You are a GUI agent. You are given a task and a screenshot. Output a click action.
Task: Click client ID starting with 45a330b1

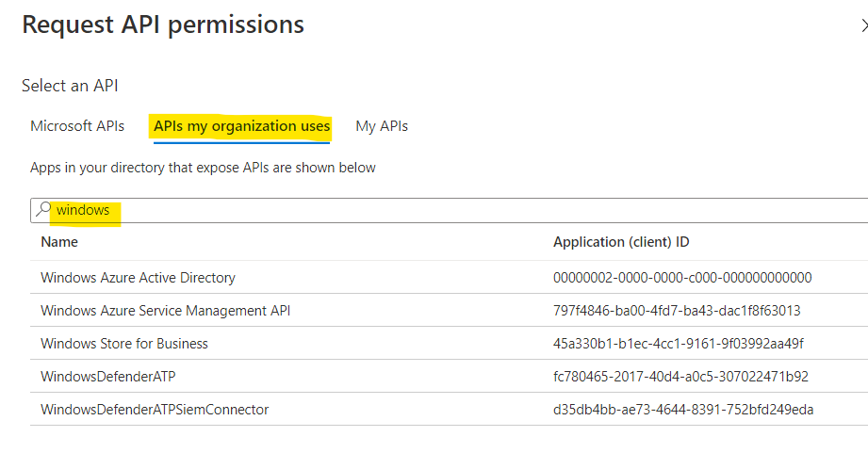(679, 344)
